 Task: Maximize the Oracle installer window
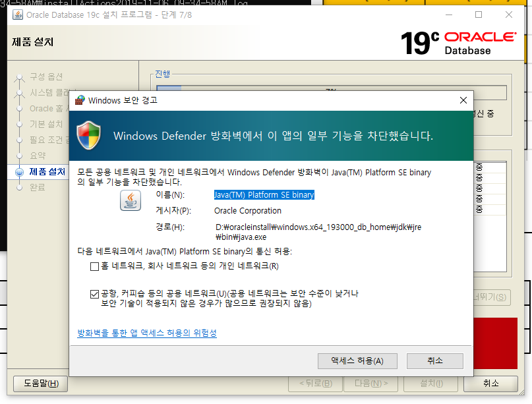point(479,14)
